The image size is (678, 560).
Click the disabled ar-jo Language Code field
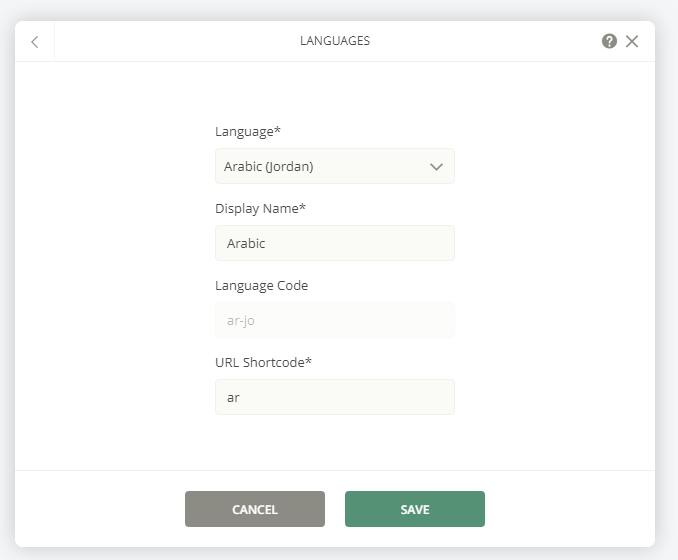tap(335, 320)
